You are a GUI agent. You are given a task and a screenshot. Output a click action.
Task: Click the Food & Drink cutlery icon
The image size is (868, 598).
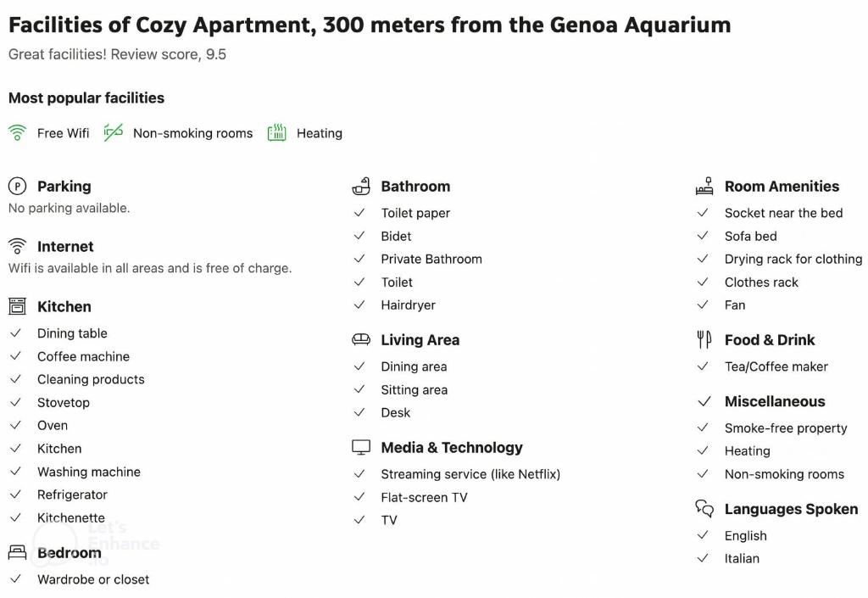[704, 340]
